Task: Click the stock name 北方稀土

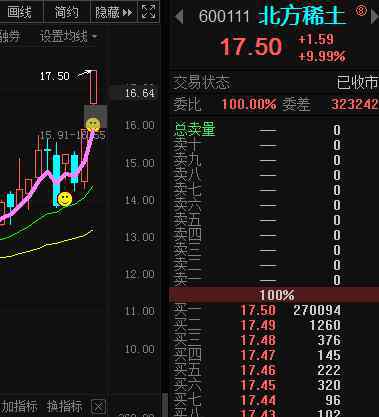Action: [x=302, y=16]
